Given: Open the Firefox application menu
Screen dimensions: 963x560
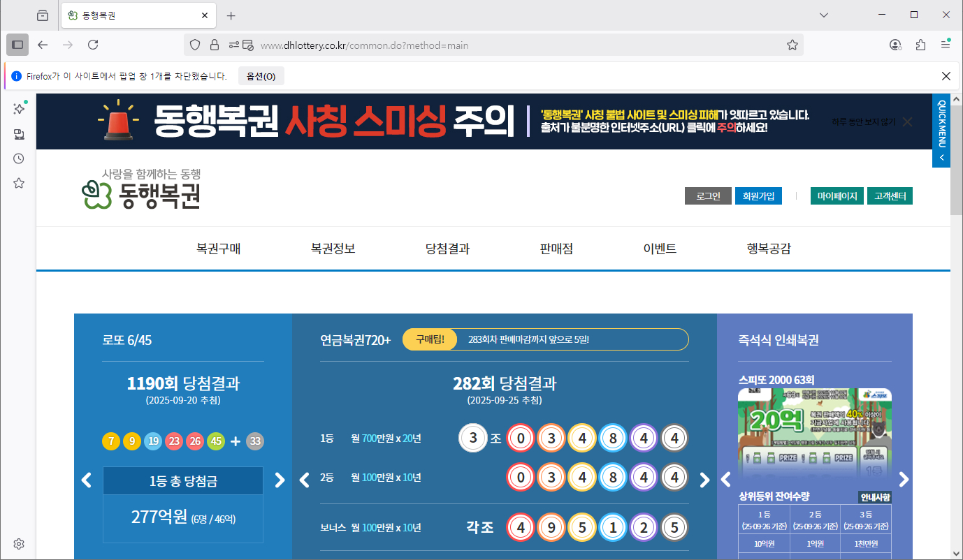Looking at the screenshot, I should click(x=946, y=45).
